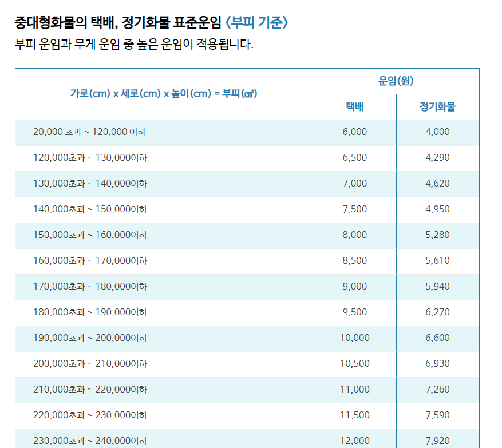Click the 택배 fare value '6,500'

click(x=355, y=158)
